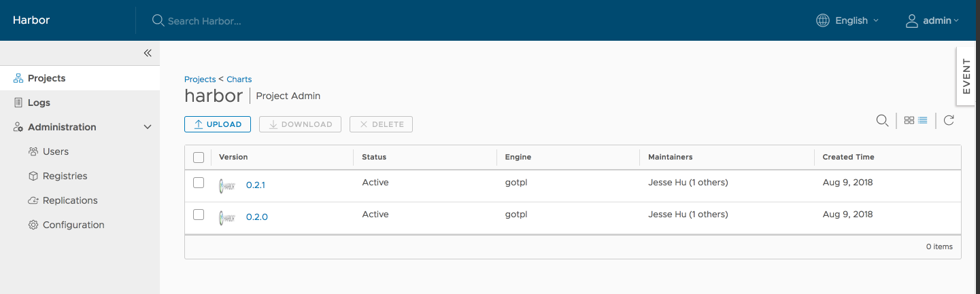Screen dimensions: 980x294
Task: Collapse the Administration menu section
Action: coord(148,127)
